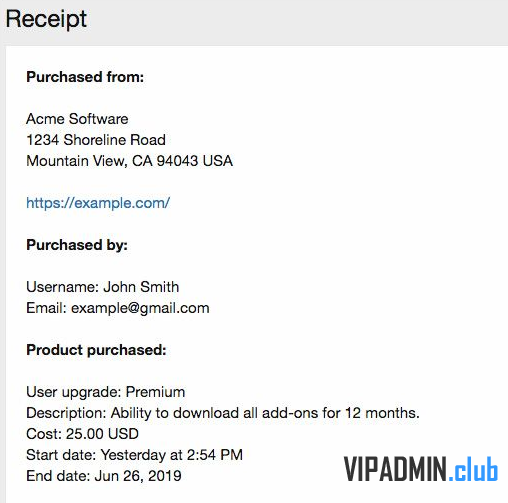Screen dimensions: 508x503
Task: Click the name John Smith
Action: (x=141, y=287)
